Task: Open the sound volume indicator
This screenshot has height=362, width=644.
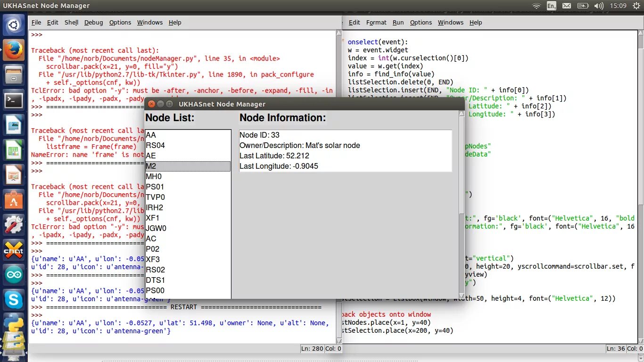Action: pyautogui.click(x=598, y=6)
